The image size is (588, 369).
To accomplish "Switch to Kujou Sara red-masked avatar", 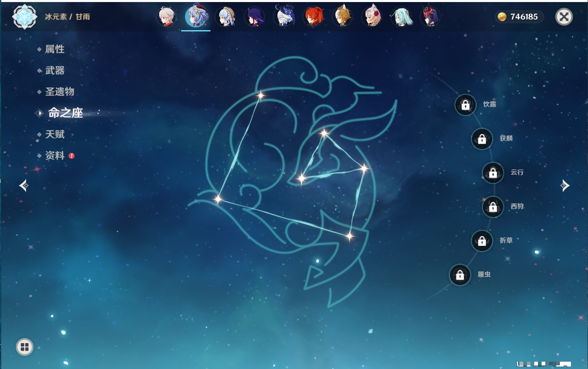I will pos(430,16).
